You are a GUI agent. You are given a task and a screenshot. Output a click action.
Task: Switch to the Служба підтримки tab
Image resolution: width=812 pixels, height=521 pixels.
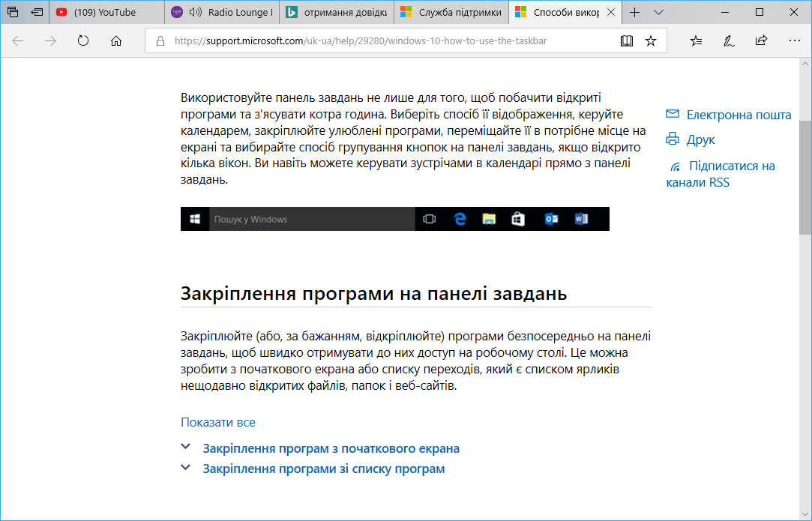pyautogui.click(x=451, y=13)
